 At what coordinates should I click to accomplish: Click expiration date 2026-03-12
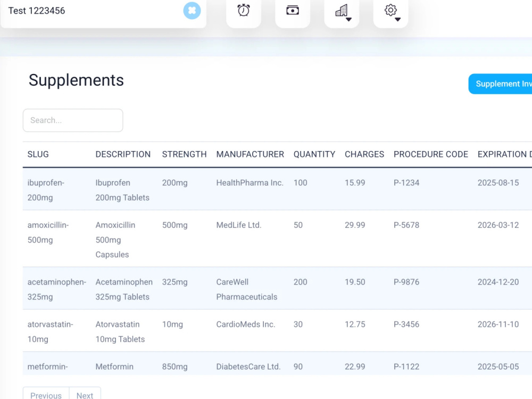(498, 225)
